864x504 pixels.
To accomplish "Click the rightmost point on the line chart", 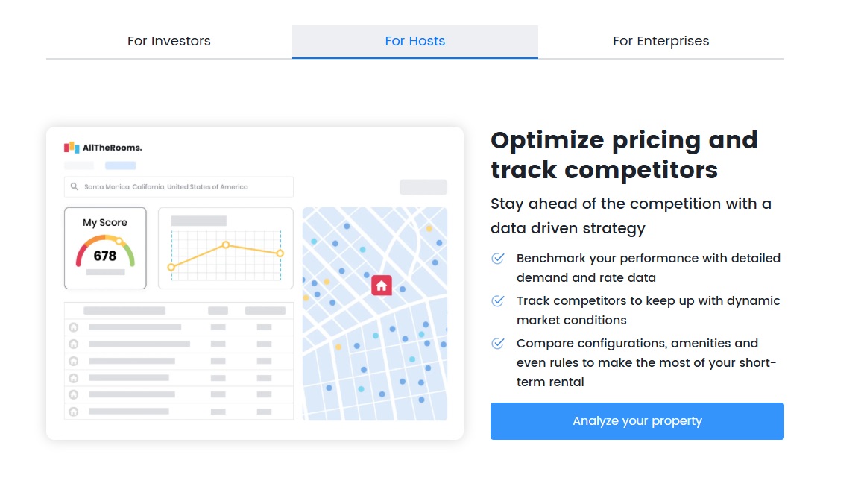I will (x=280, y=253).
